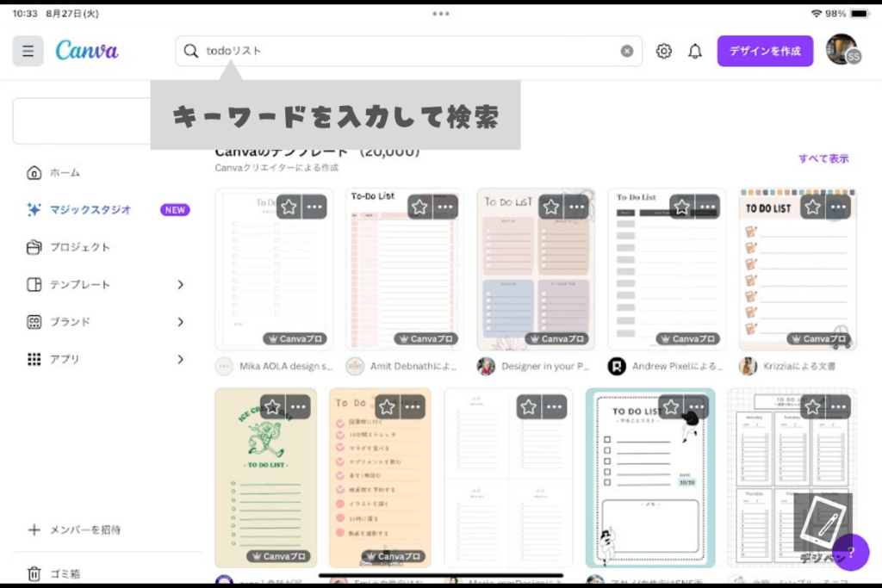Star the teal-bordered TO DO LIST template
Viewport: 882px width, 588px height.
[x=670, y=406]
